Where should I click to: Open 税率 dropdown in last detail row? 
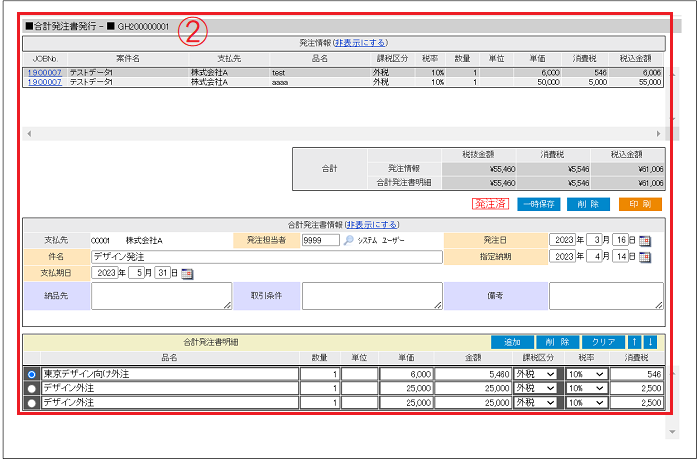(x=587, y=402)
